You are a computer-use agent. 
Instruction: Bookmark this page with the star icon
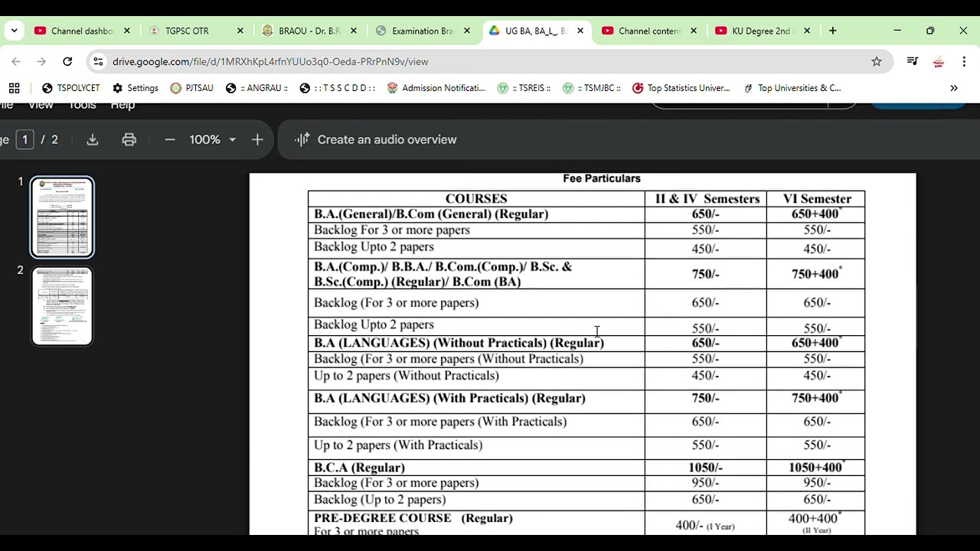[x=877, y=61]
